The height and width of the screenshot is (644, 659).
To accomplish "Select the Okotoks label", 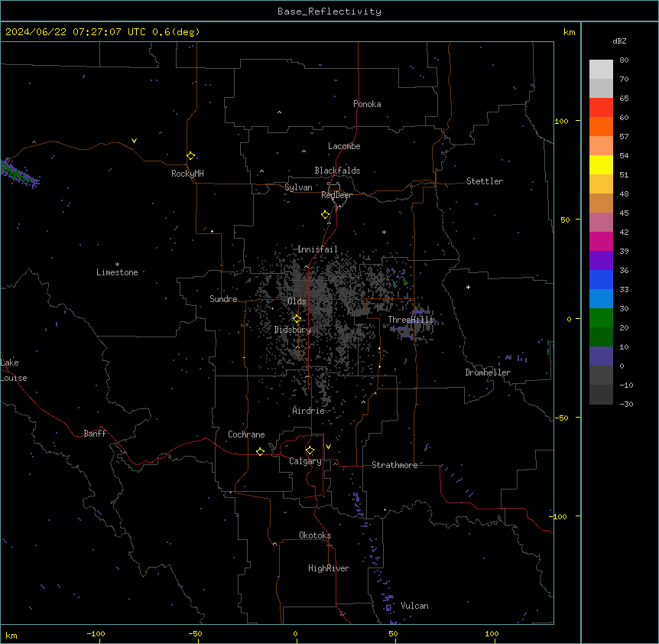I will [x=315, y=535].
